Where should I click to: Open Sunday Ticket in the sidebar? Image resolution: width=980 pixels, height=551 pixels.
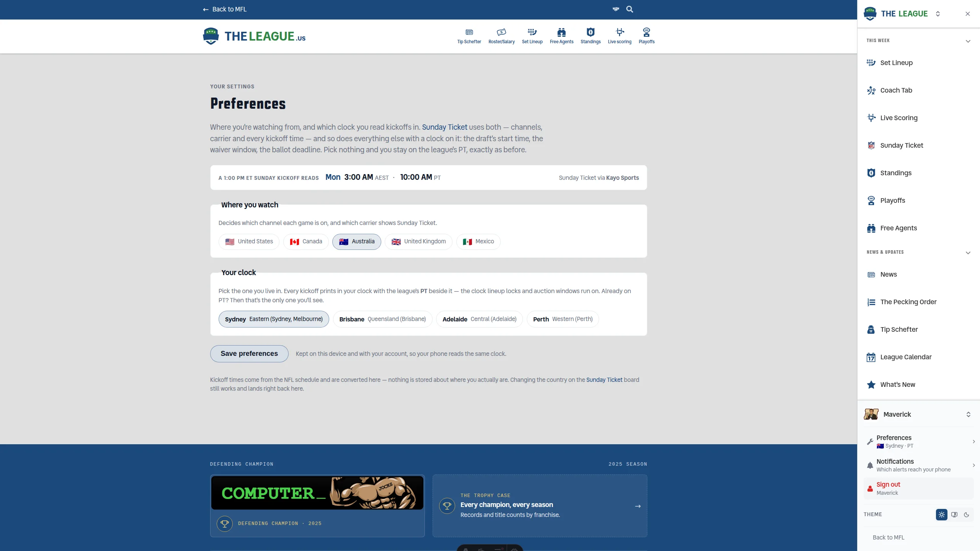(918, 145)
